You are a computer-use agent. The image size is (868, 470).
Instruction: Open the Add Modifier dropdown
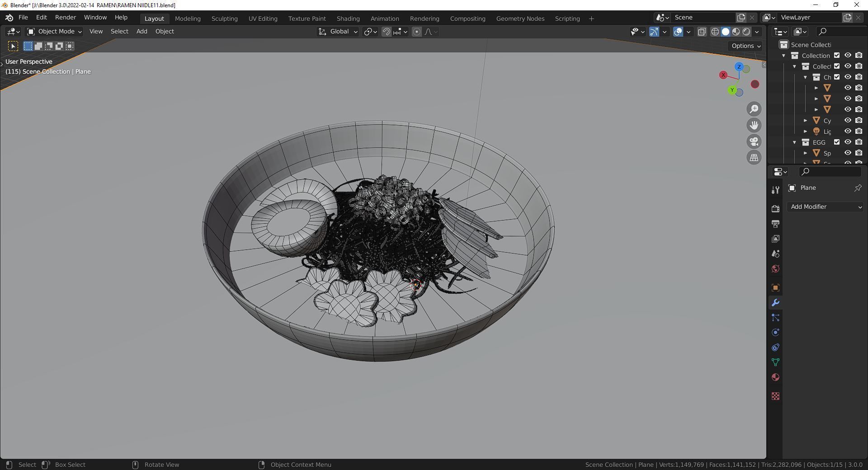(826, 207)
